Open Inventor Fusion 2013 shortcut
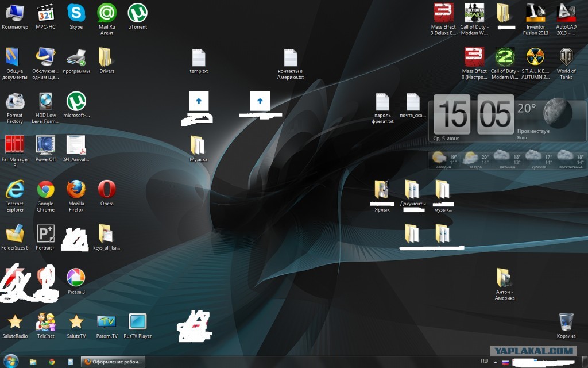The width and height of the screenshot is (588, 368). point(535,14)
